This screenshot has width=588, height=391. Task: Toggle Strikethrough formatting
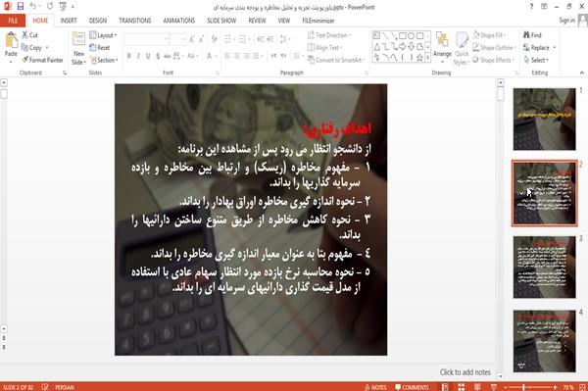pos(167,56)
